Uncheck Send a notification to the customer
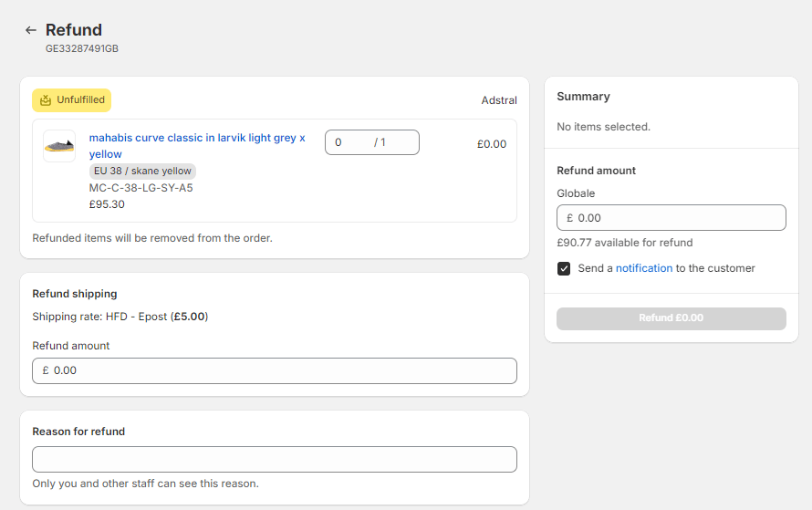 pyautogui.click(x=564, y=269)
